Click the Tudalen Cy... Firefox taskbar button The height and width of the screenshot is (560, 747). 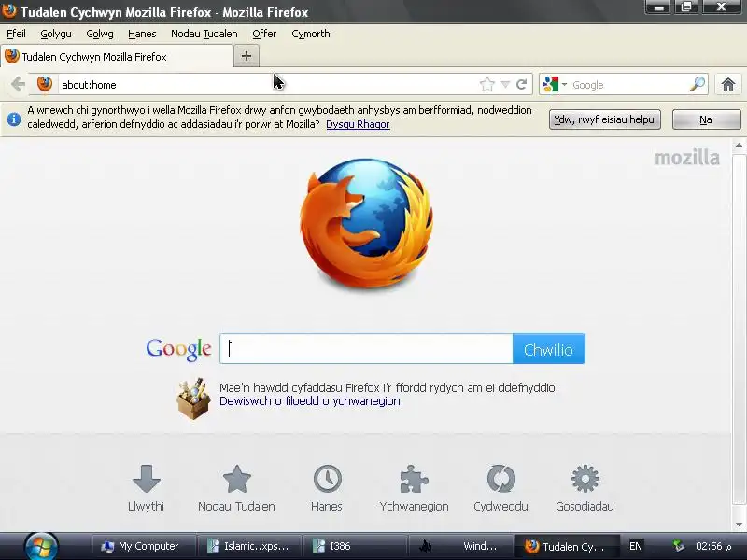pos(566,546)
